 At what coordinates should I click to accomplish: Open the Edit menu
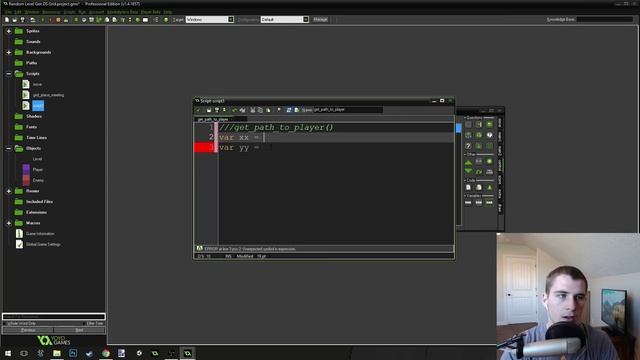click(18, 12)
